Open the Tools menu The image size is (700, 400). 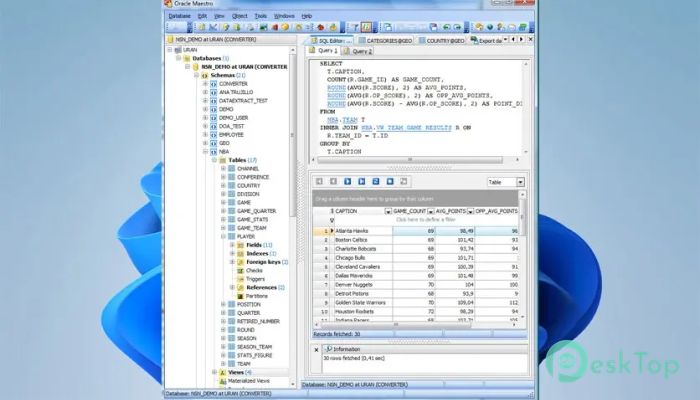[x=260, y=16]
